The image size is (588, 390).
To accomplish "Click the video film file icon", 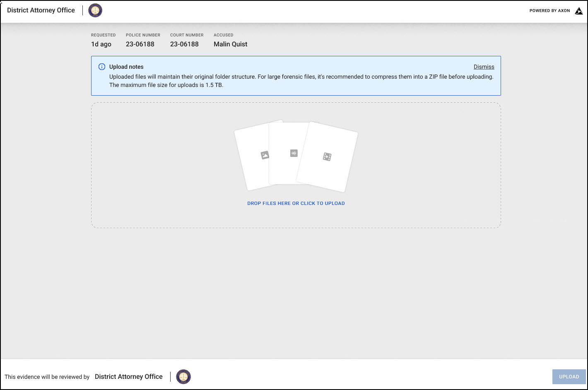I will [327, 156].
